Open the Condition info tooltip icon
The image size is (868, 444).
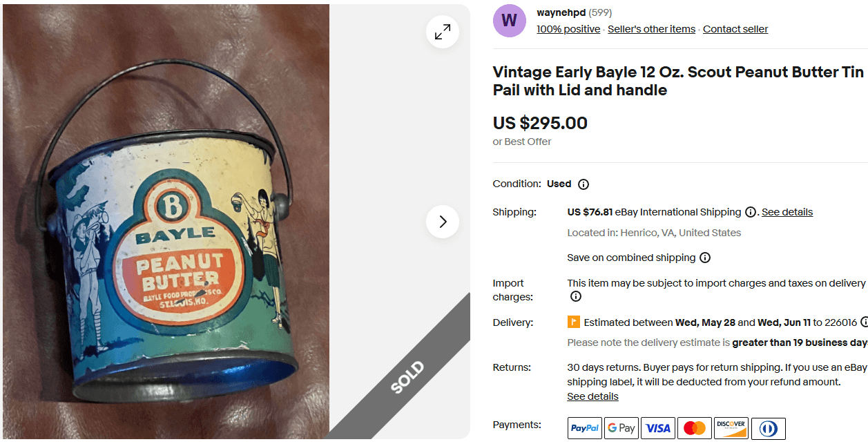[x=584, y=184]
